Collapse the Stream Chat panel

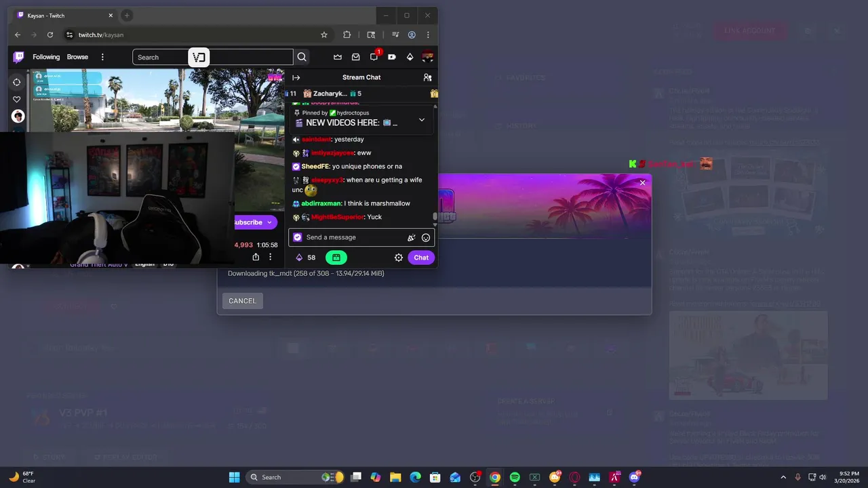(296, 77)
